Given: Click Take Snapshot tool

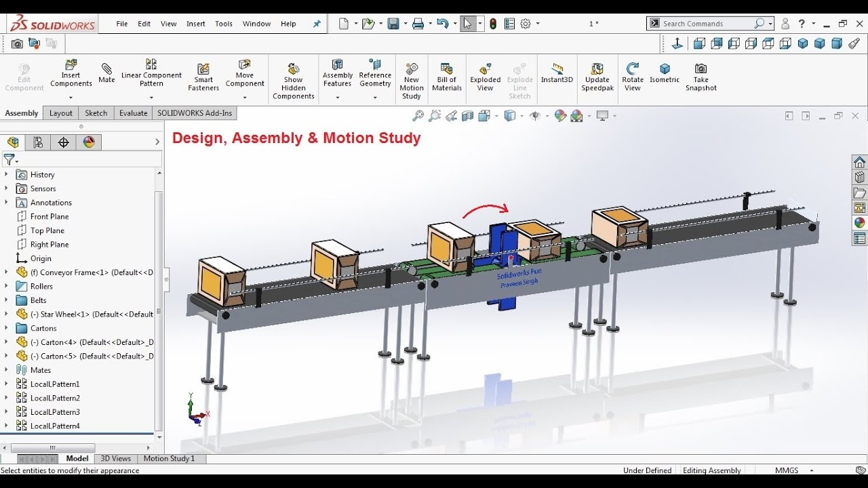Looking at the screenshot, I should point(701,77).
